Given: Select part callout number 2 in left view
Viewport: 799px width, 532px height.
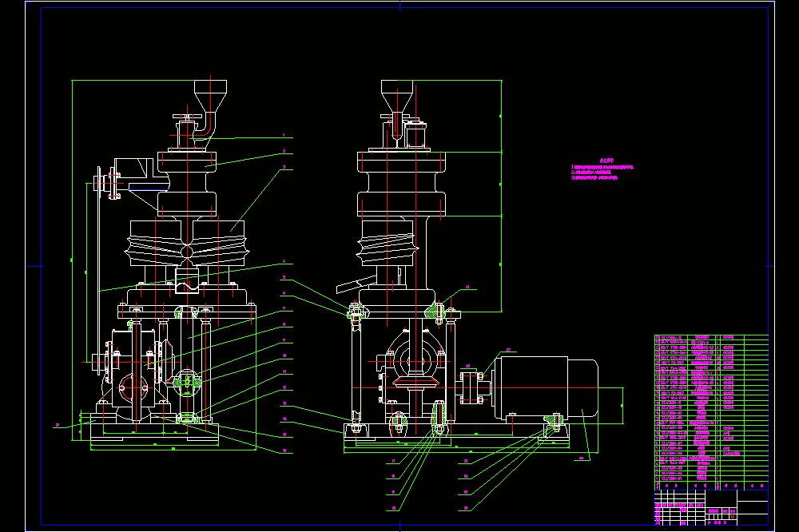Looking at the screenshot, I should [x=284, y=151].
